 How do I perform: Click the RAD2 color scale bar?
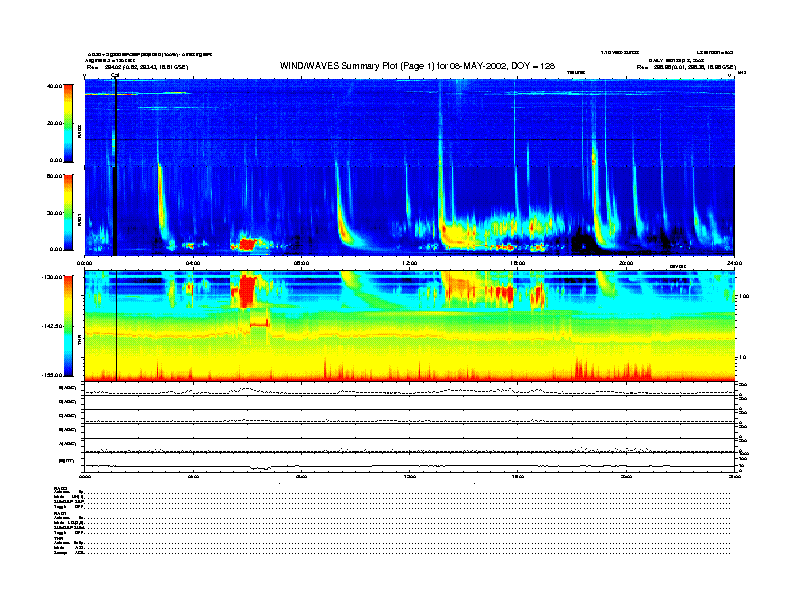tap(68, 123)
